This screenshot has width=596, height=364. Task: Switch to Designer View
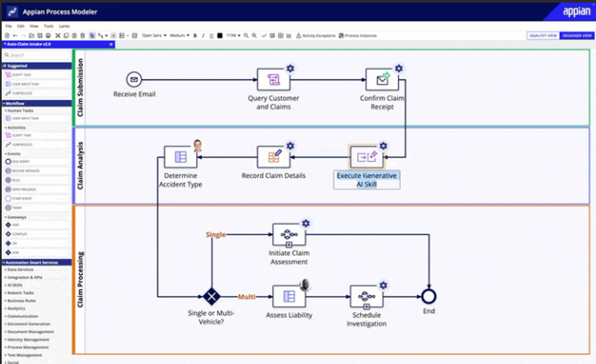tap(577, 35)
